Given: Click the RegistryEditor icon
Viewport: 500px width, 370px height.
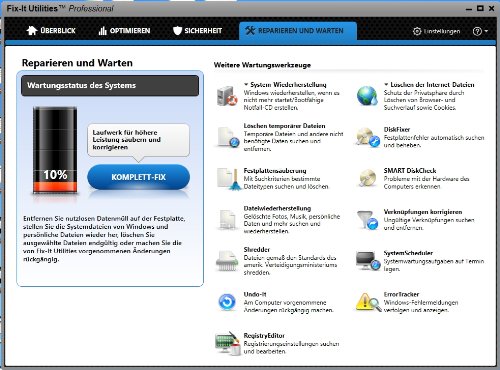Looking at the screenshot, I should [x=228, y=343].
